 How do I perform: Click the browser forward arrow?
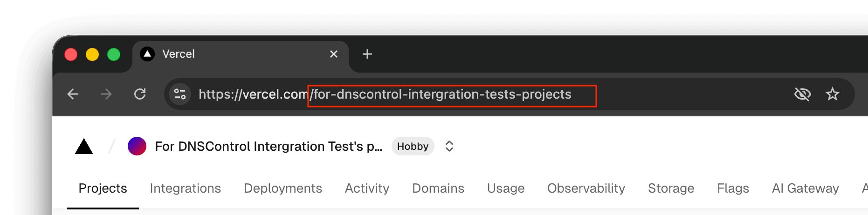[x=106, y=94]
